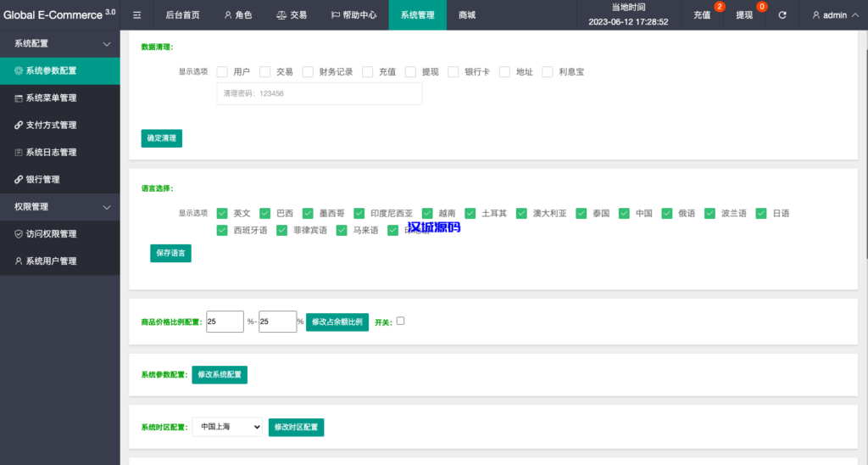Go to the 角色 top menu
The height and width of the screenshot is (465, 868).
point(238,15)
